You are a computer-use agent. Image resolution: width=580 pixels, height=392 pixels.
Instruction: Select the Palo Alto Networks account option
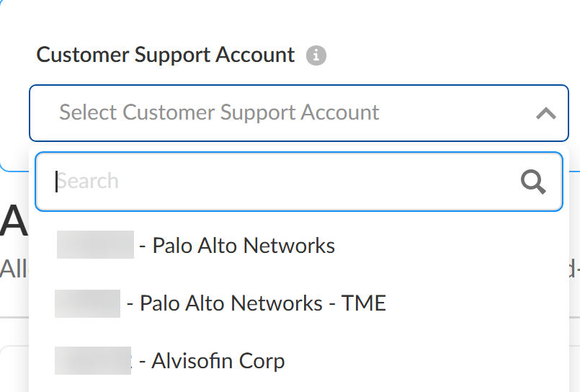point(244,246)
